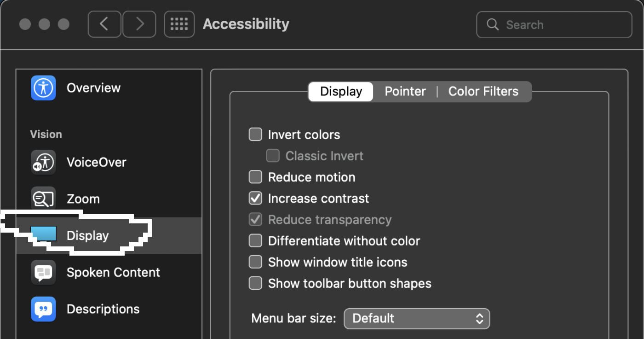Open the Descriptions quote-bubble icon
The width and height of the screenshot is (644, 339).
[43, 309]
